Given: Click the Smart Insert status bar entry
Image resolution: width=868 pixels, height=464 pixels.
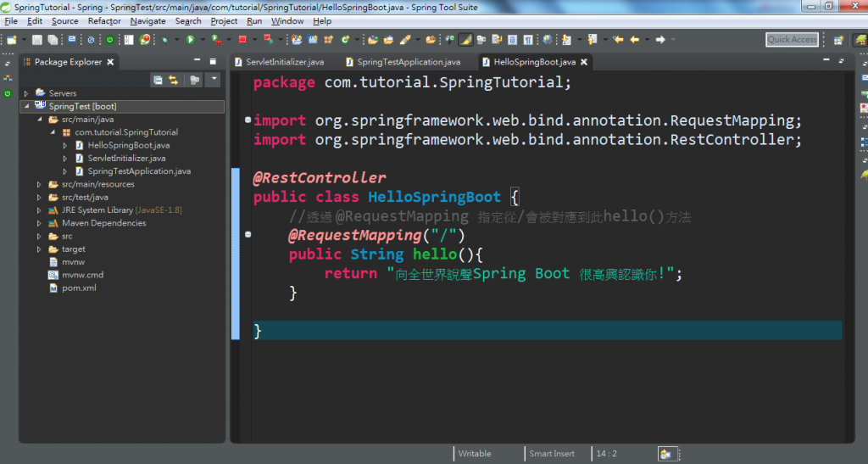Looking at the screenshot, I should 551,454.
